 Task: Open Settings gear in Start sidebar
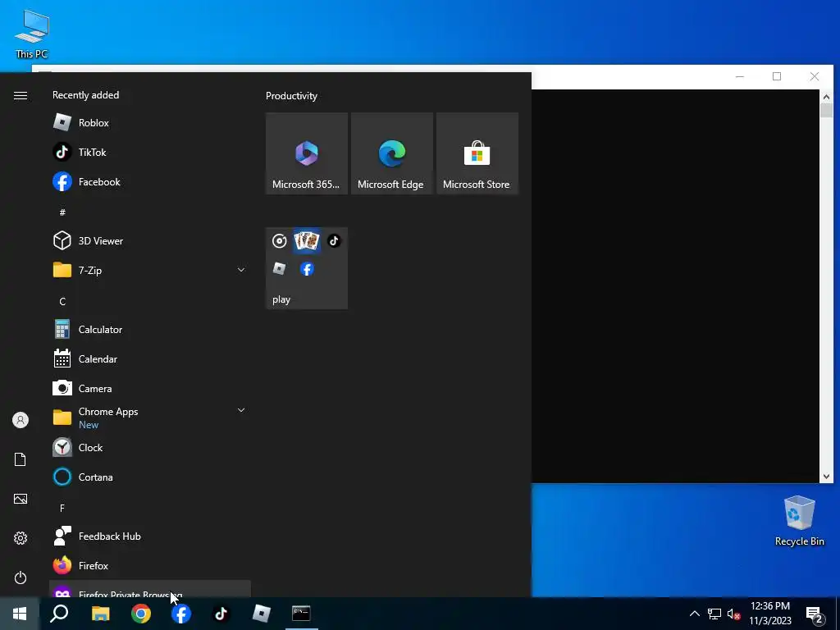tap(21, 538)
